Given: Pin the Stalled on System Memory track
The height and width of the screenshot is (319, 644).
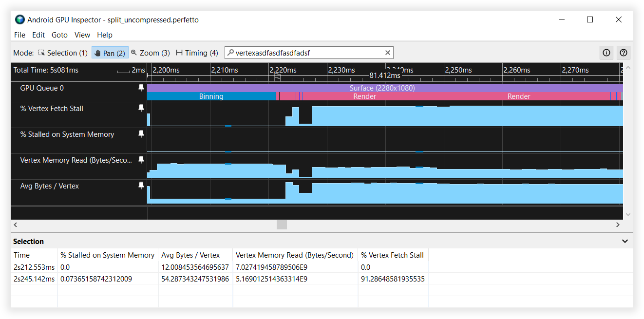Looking at the screenshot, I should 141,134.
